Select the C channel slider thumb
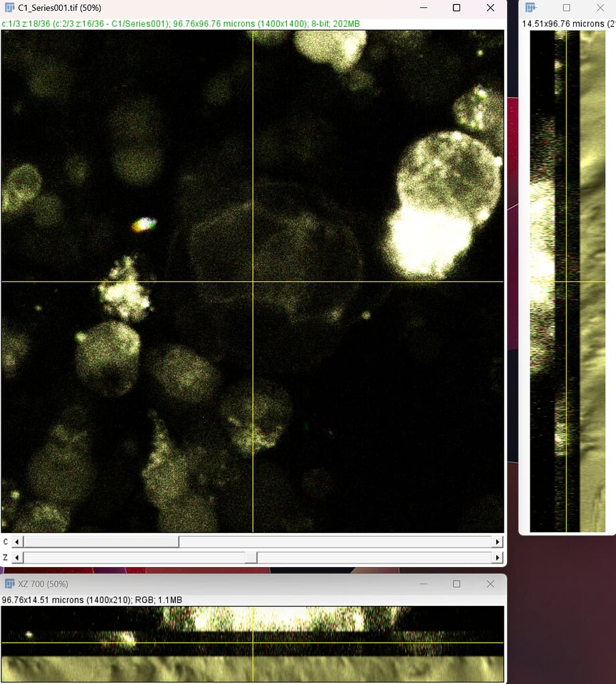The height and width of the screenshot is (684, 616). [x=100, y=542]
